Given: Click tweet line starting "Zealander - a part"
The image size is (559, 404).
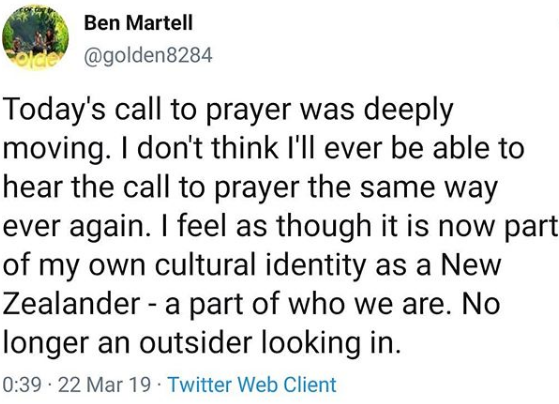Looking at the screenshot, I should [252, 305].
